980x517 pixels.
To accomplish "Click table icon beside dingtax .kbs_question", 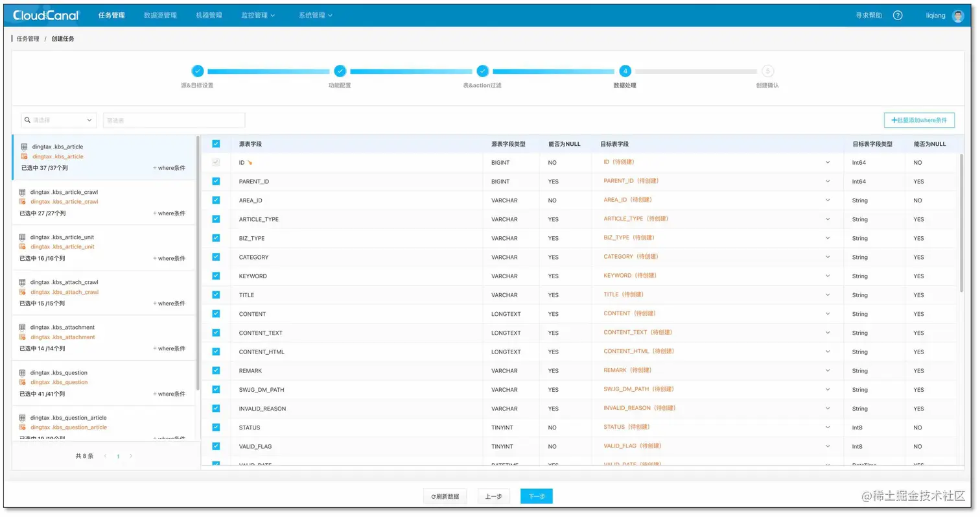I will pos(23,372).
